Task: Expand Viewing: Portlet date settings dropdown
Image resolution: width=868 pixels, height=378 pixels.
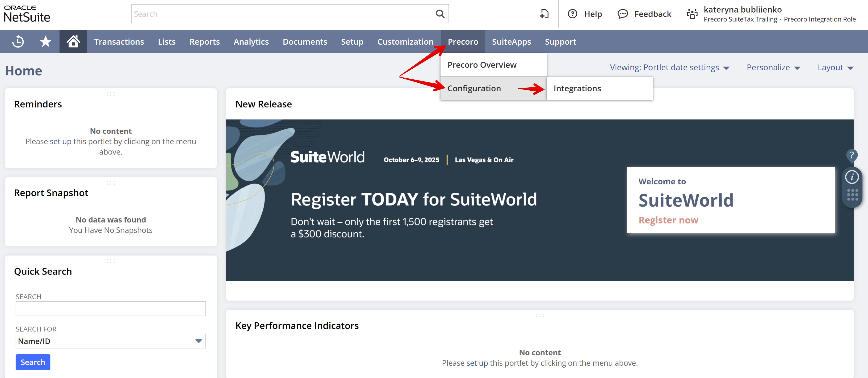Action: pos(669,68)
